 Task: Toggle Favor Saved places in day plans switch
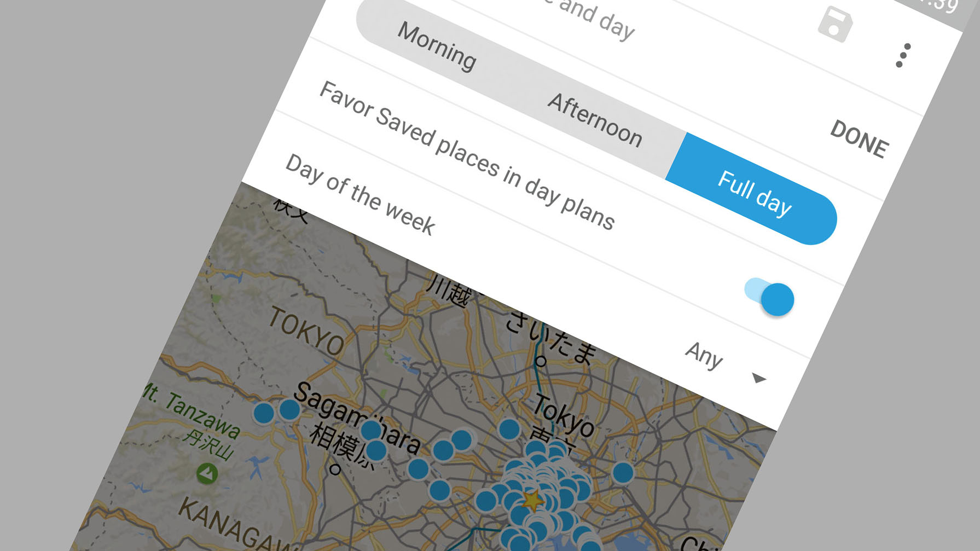[x=770, y=297]
